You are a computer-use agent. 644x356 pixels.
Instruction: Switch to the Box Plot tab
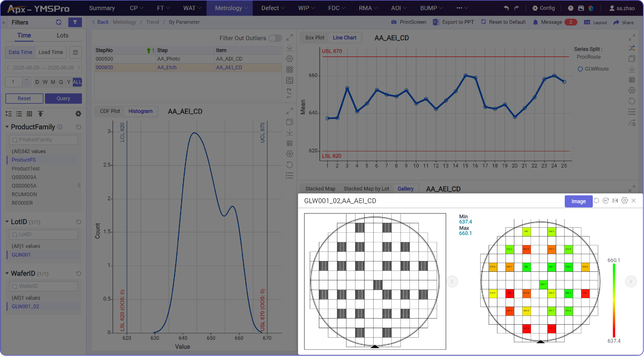tap(315, 38)
